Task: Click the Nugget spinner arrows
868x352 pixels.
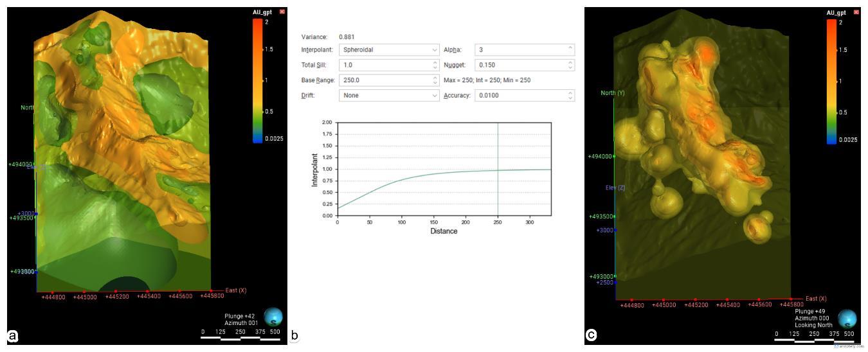Action: coord(570,65)
